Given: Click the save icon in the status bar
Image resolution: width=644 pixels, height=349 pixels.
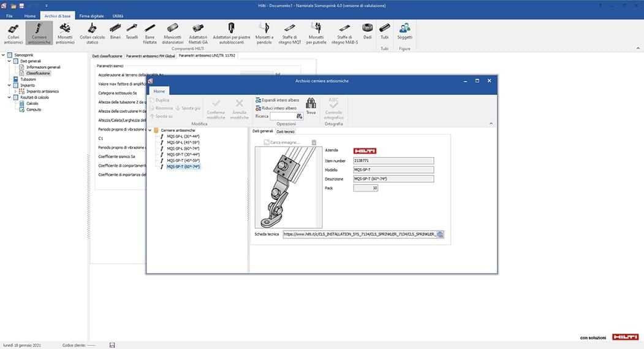Looking at the screenshot, I should pos(112,345).
